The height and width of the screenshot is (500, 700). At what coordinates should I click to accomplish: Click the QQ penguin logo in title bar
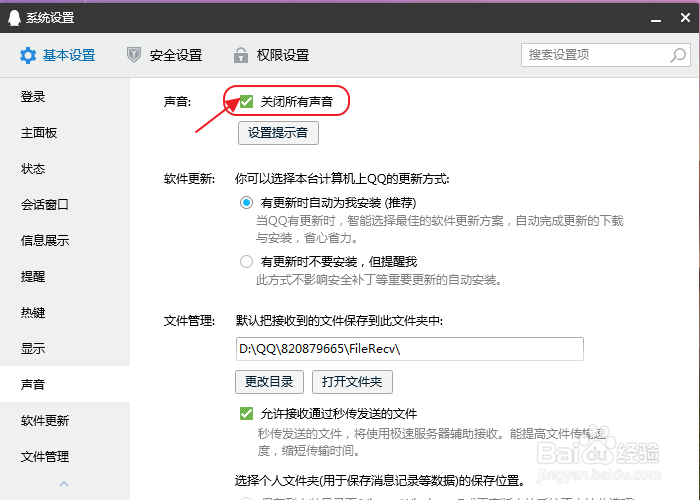(x=14, y=18)
